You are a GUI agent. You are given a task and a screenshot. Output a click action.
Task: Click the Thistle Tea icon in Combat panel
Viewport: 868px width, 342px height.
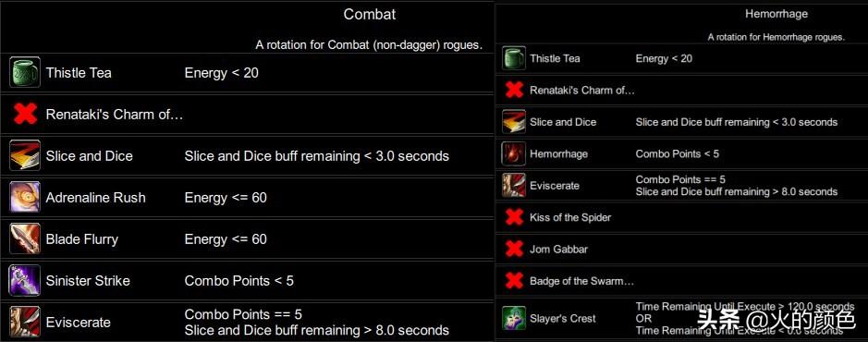25,72
